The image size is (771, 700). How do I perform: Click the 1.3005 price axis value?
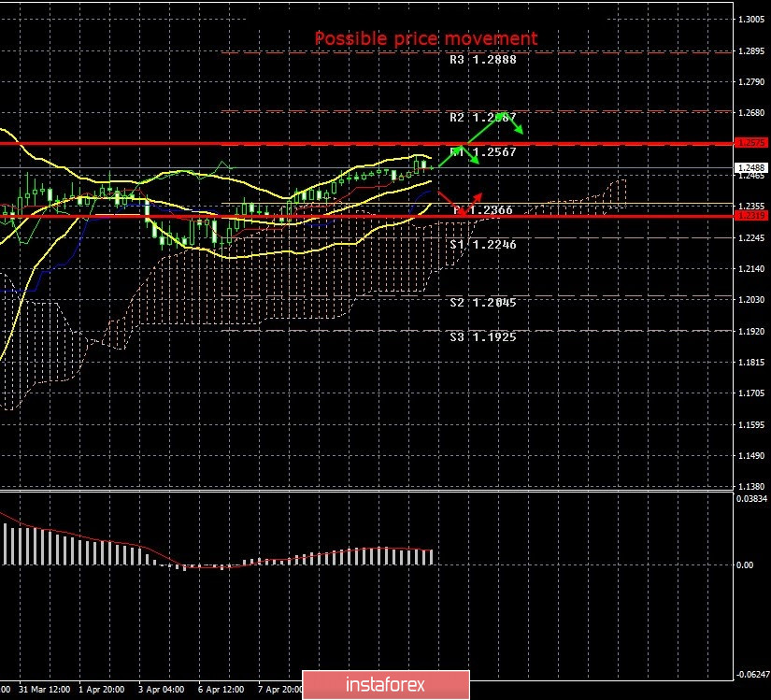[x=751, y=20]
